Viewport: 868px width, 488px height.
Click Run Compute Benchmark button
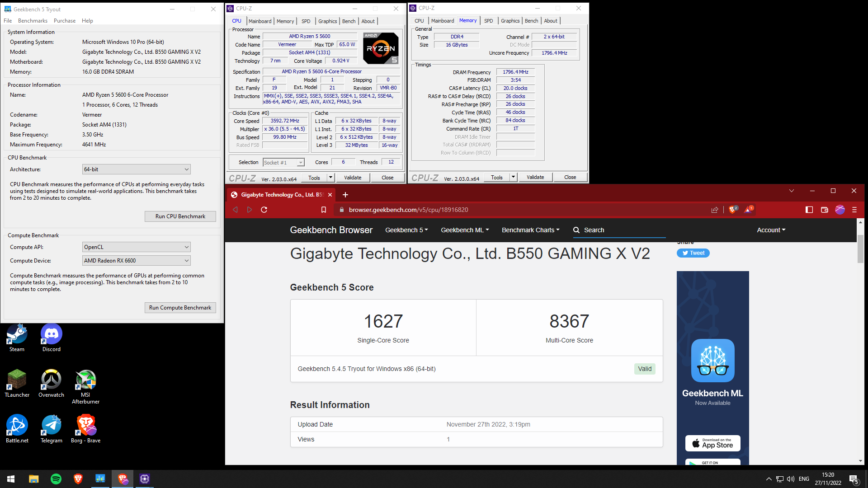(x=180, y=308)
